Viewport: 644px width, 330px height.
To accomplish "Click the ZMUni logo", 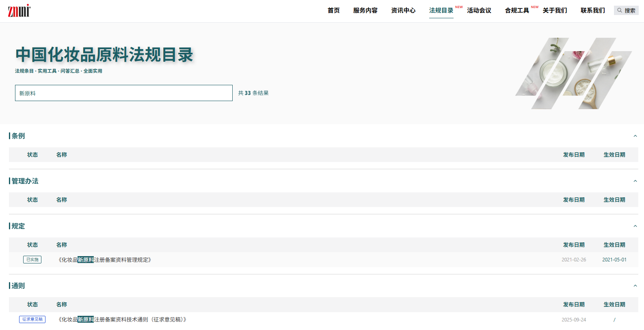I will click(x=19, y=11).
